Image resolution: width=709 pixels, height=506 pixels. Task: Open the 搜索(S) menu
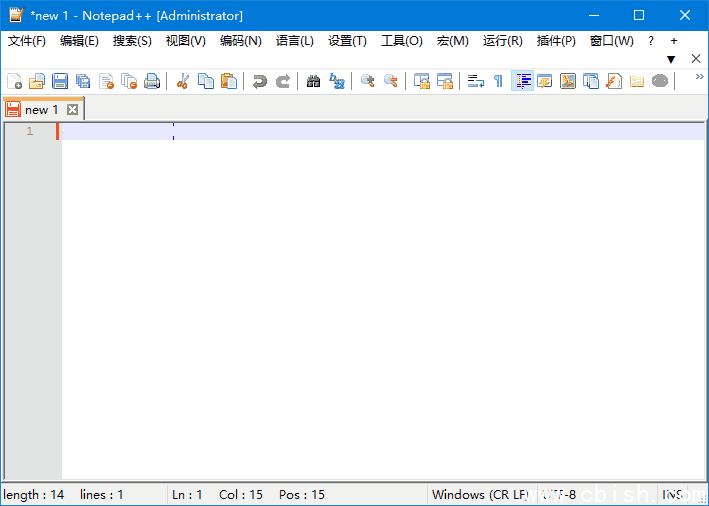132,41
